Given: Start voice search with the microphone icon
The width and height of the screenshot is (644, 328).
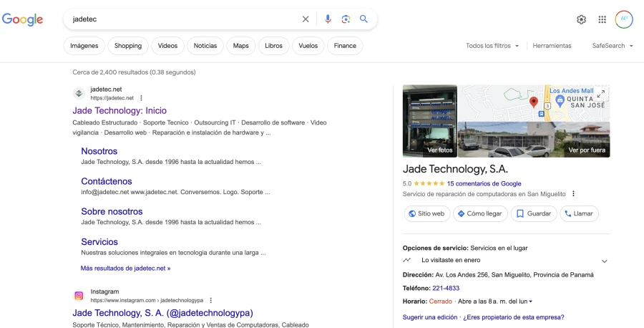Looking at the screenshot, I should (x=327, y=19).
